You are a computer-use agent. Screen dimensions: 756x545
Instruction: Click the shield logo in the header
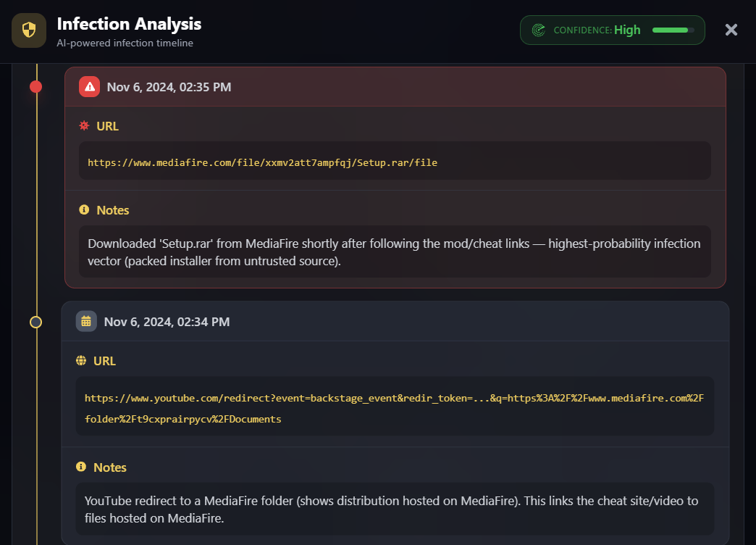29,30
